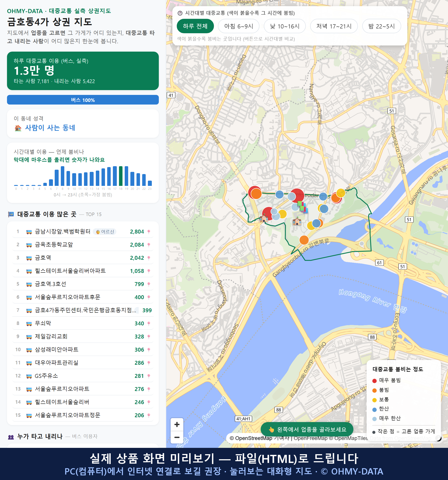Click pin icon for 서울숲푸르지오아파트정문
448x480 pixels.
[149, 415]
